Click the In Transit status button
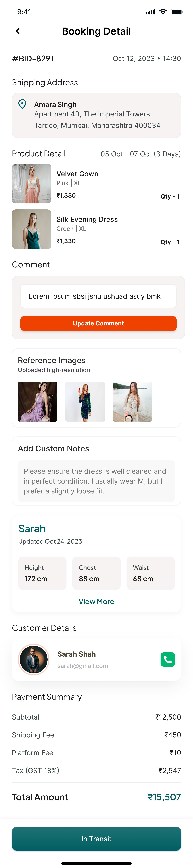The image size is (193, 868). pos(96,838)
